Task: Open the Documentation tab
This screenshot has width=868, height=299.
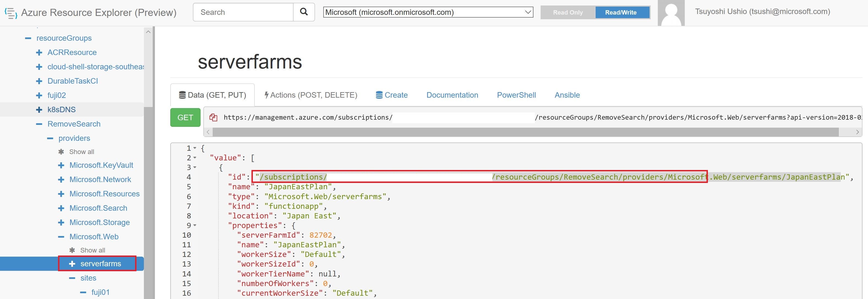Action: [452, 95]
